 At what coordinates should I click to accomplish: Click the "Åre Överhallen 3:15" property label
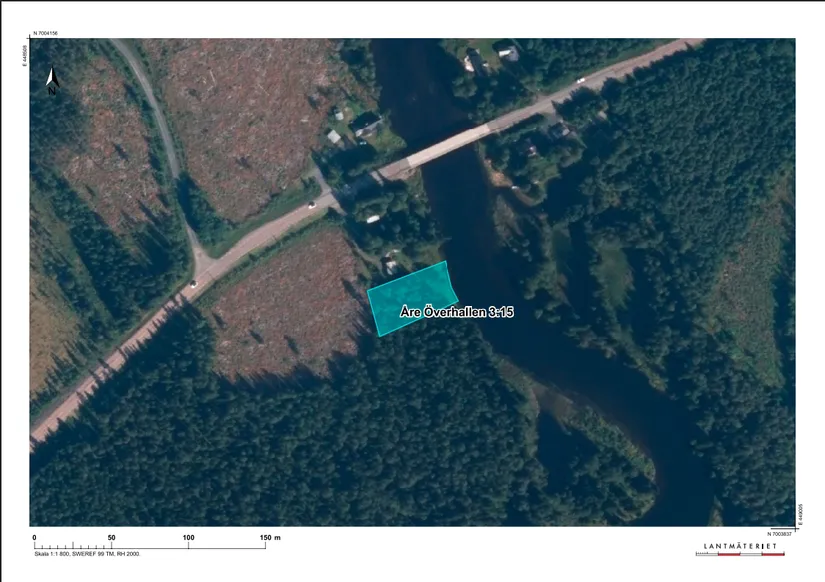click(456, 312)
